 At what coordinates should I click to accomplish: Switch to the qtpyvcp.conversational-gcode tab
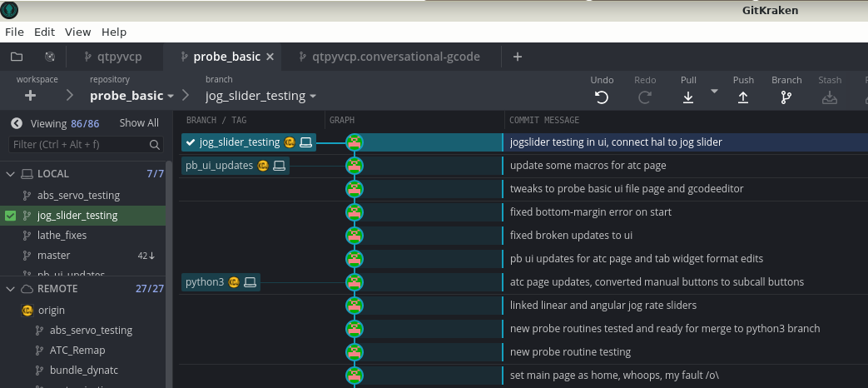pos(389,57)
